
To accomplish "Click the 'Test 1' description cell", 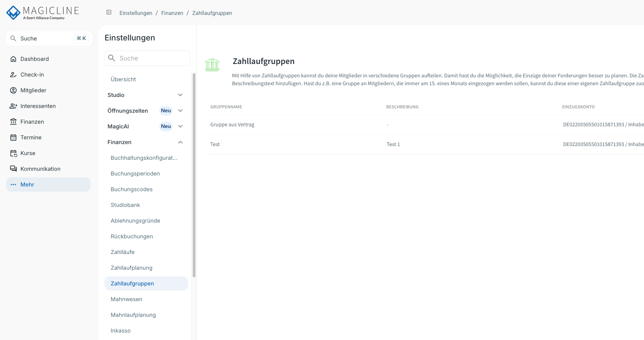I will 393,144.
